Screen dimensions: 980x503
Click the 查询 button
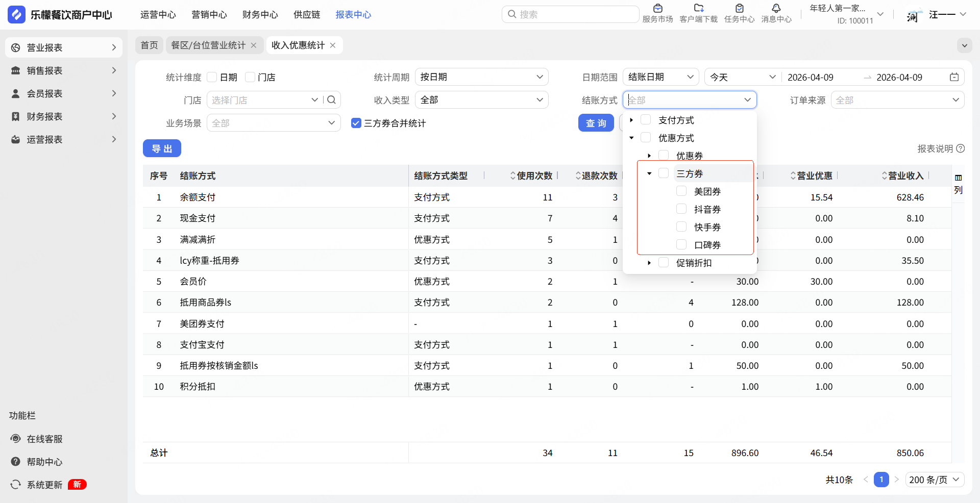[x=596, y=123]
